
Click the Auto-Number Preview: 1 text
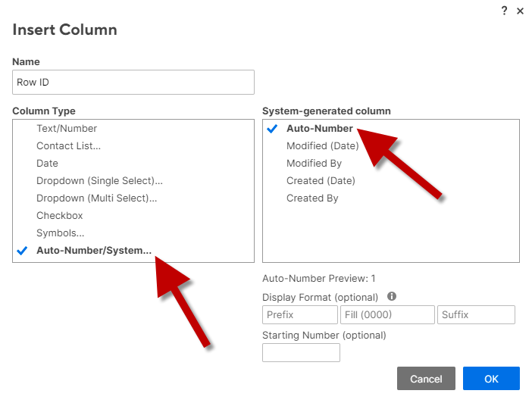tap(319, 279)
